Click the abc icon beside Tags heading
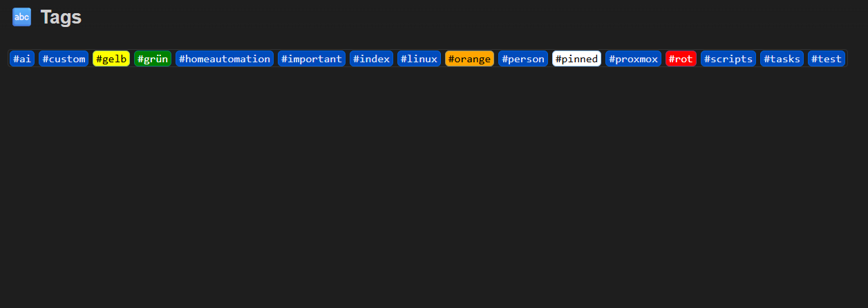This screenshot has height=308, width=868. [x=21, y=17]
